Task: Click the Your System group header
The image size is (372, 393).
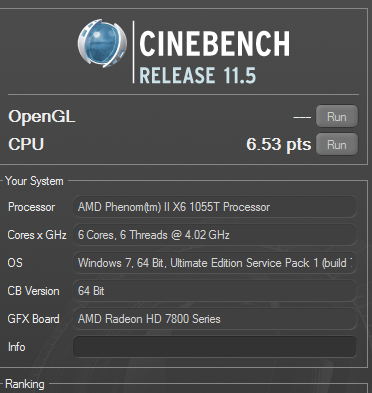Action: click(34, 181)
